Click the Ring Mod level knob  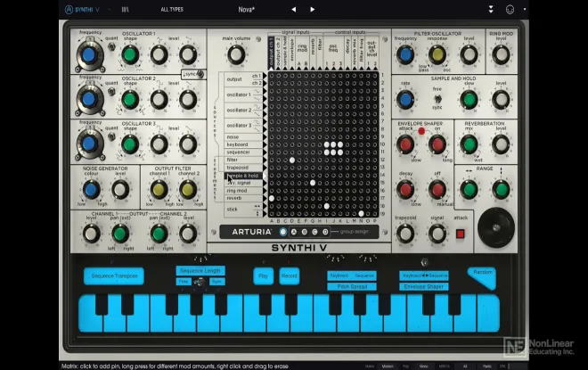click(x=501, y=54)
